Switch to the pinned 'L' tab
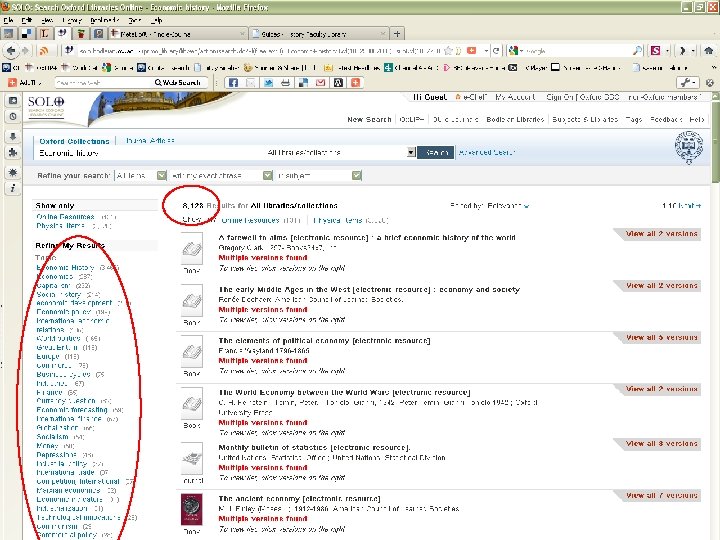This screenshot has height=540, width=720. (45, 34)
